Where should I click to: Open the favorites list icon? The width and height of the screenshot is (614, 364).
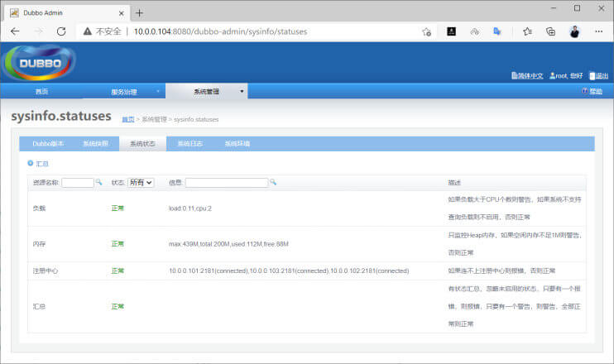click(x=527, y=31)
